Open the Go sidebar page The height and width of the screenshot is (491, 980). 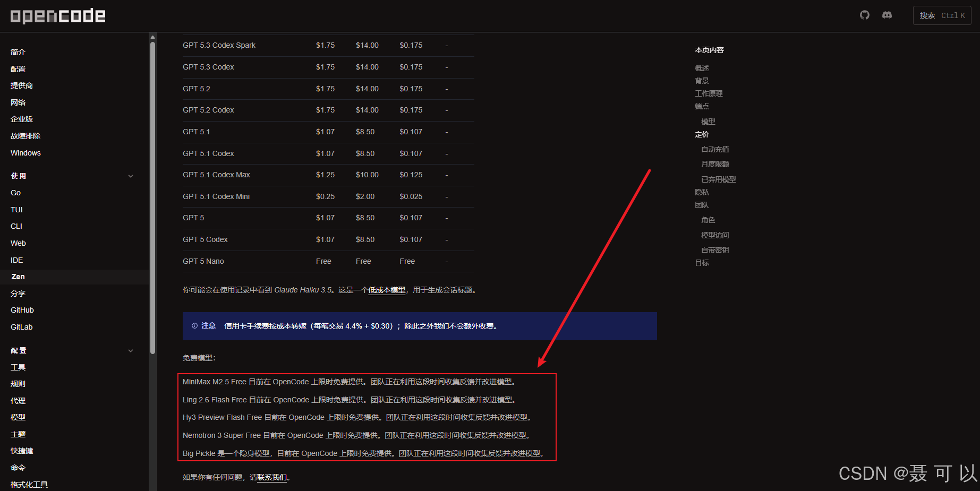click(16, 193)
